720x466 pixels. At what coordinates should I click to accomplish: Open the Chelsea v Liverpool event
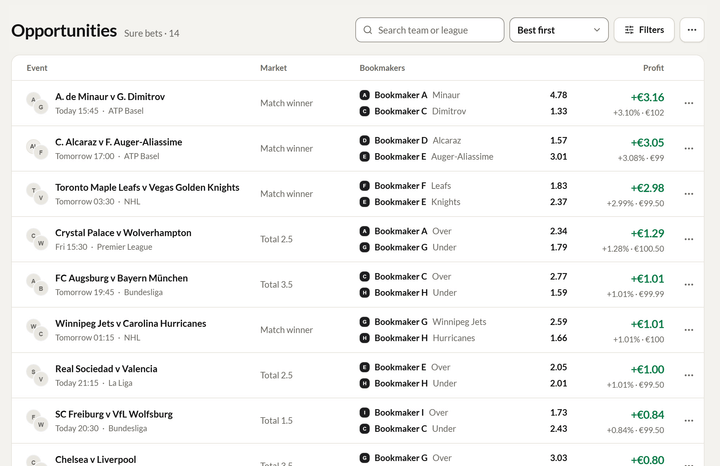[96, 460]
